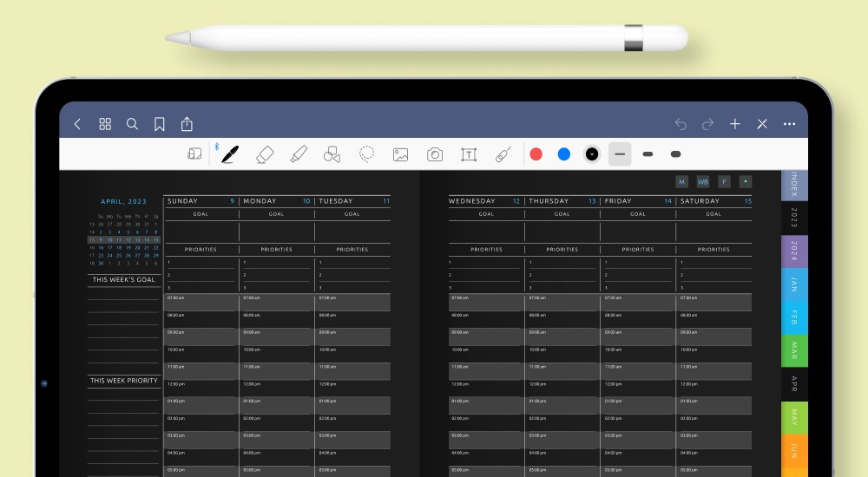Open the SATURDAY 15 day header
This screenshot has width=868, height=477.
(x=716, y=201)
